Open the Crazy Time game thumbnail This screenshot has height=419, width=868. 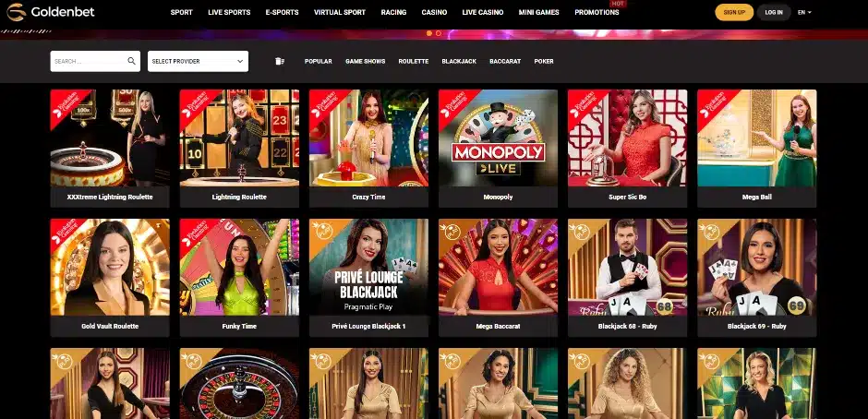pos(368,138)
